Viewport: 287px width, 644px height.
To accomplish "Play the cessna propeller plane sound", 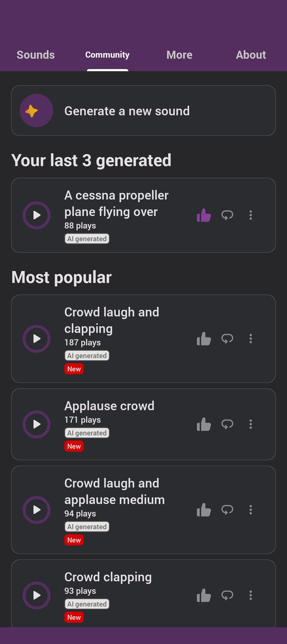I will coord(37,215).
